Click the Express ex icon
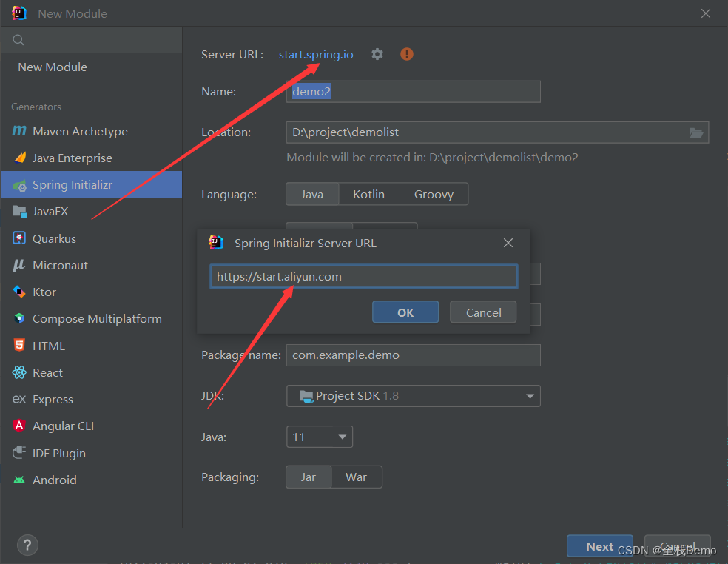This screenshot has width=728, height=564. (19, 399)
